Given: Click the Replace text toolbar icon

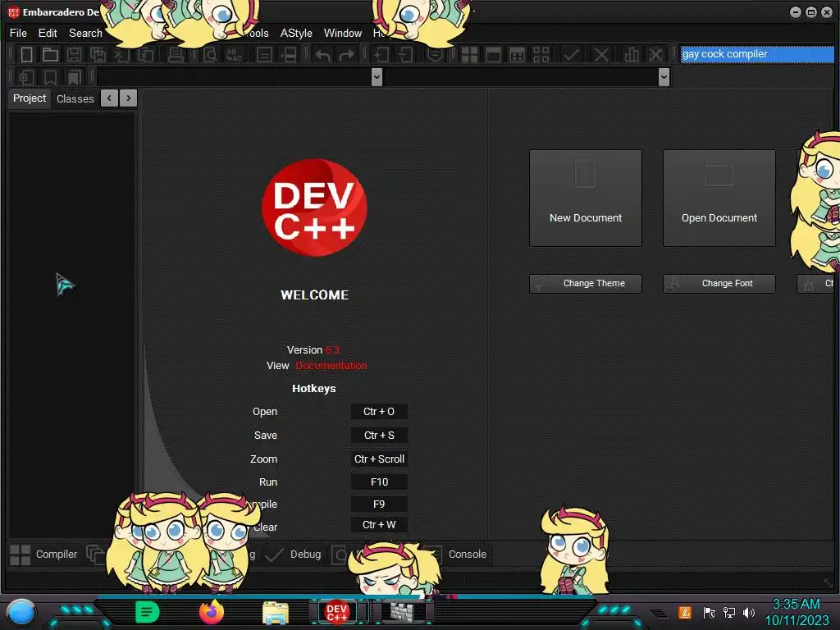Looking at the screenshot, I should tap(234, 54).
